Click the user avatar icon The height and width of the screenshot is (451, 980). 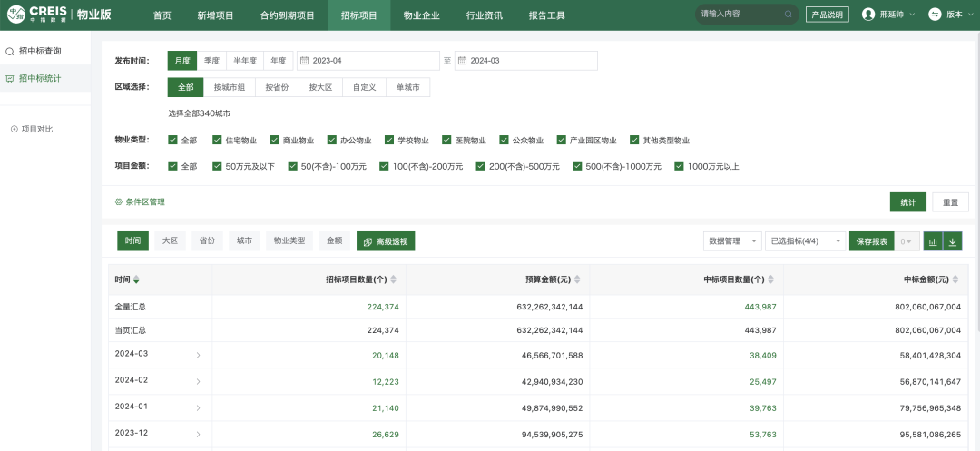[868, 15]
